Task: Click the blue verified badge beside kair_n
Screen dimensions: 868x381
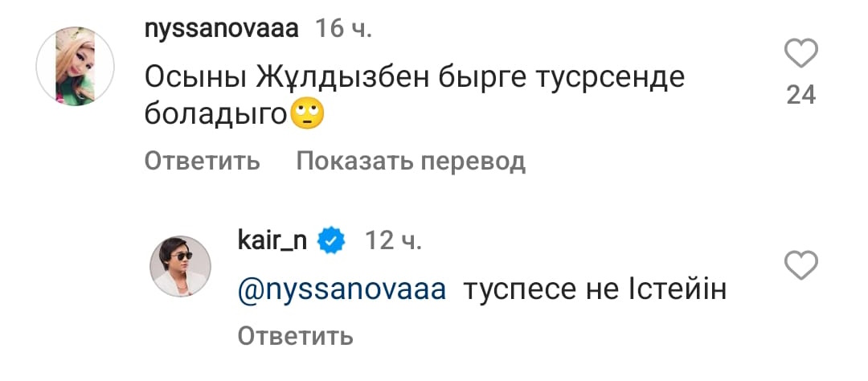Action: click(x=332, y=241)
